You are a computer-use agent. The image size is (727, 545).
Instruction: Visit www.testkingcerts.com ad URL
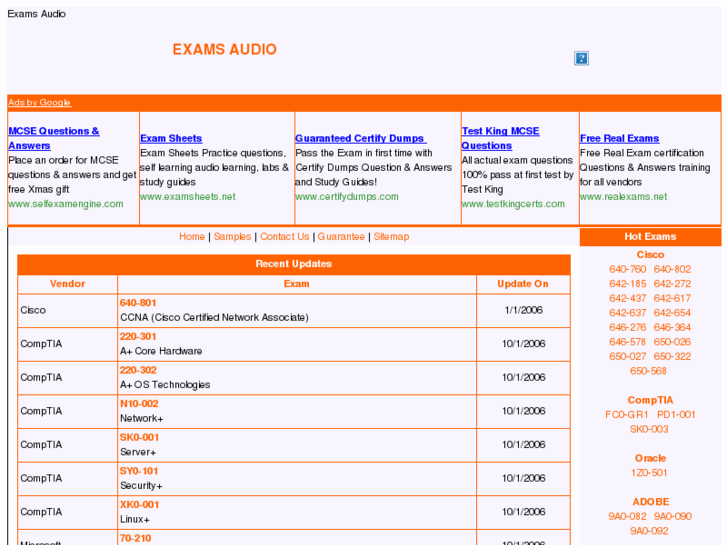coord(513,204)
